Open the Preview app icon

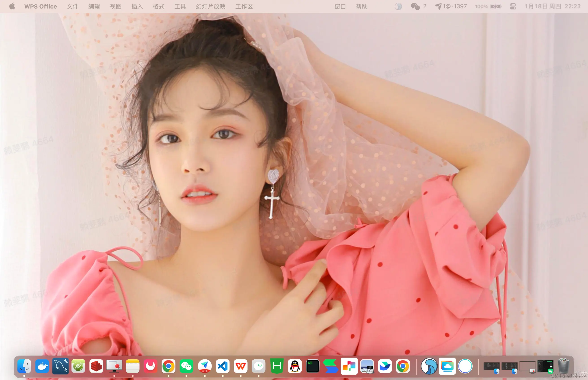tap(367, 366)
